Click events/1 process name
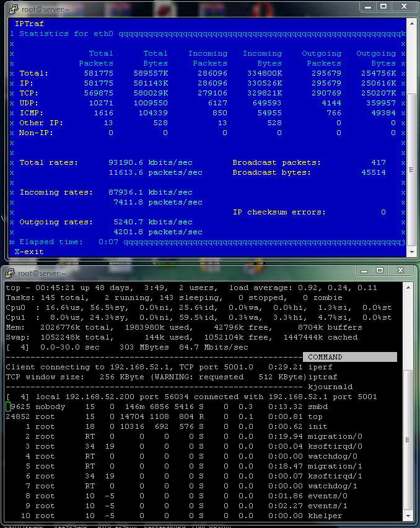The image size is (420, 528). coord(328,506)
